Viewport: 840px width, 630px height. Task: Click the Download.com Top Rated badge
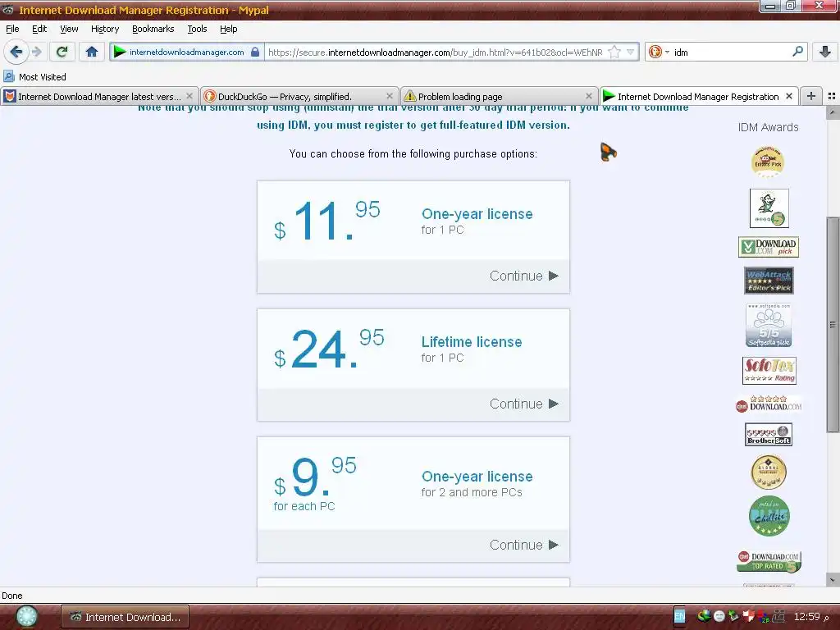[x=769, y=561]
